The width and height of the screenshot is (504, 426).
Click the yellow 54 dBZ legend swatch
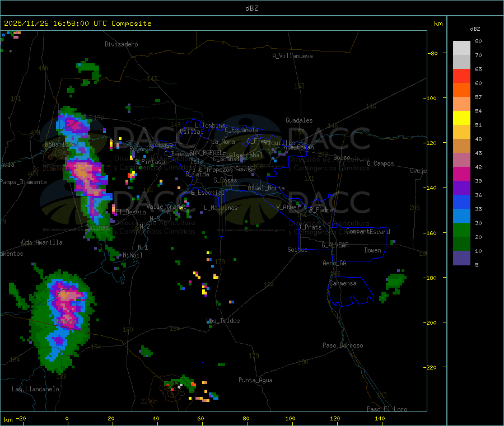(x=461, y=118)
